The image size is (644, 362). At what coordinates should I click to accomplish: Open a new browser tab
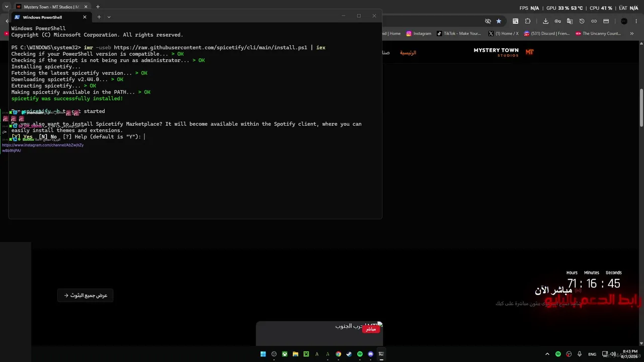(98, 7)
